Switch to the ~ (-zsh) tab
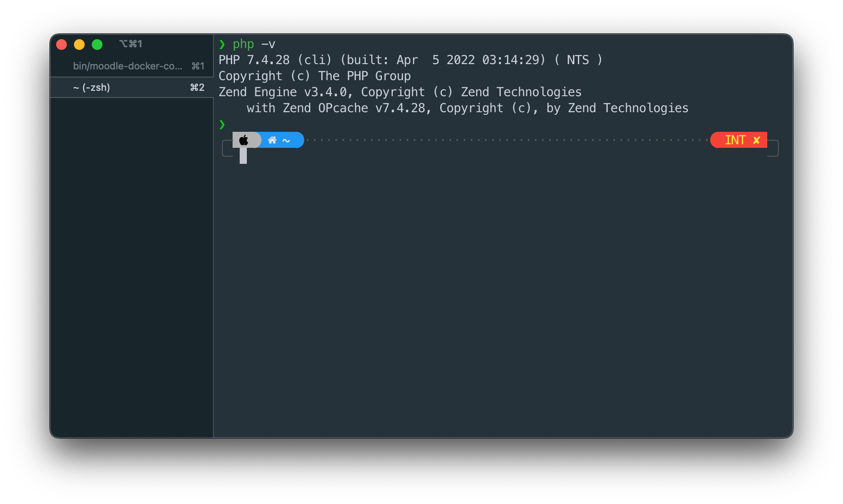Viewport: 843px width, 504px height. (132, 87)
